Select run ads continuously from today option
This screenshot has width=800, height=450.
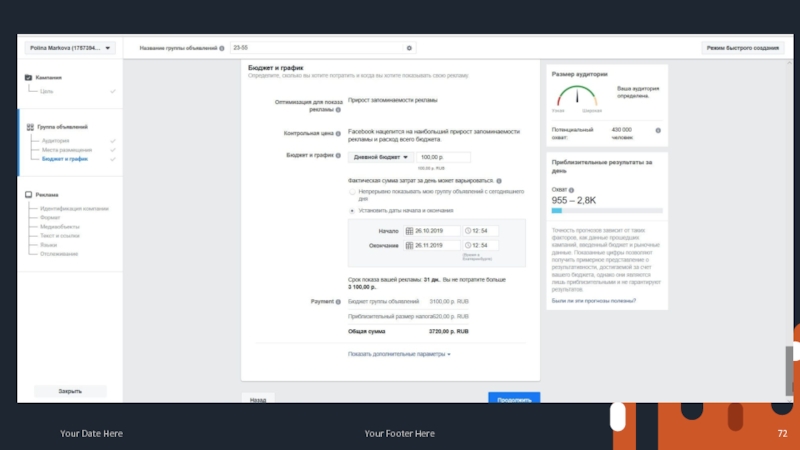351,191
